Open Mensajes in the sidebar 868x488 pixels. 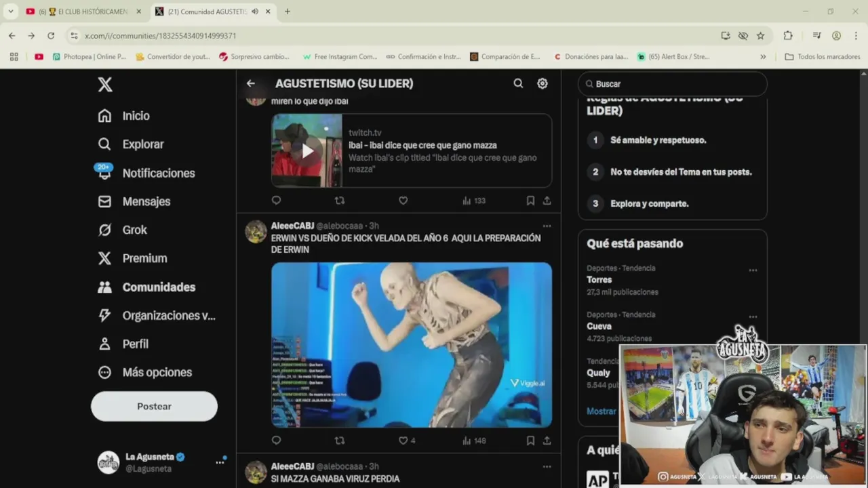coord(134,201)
